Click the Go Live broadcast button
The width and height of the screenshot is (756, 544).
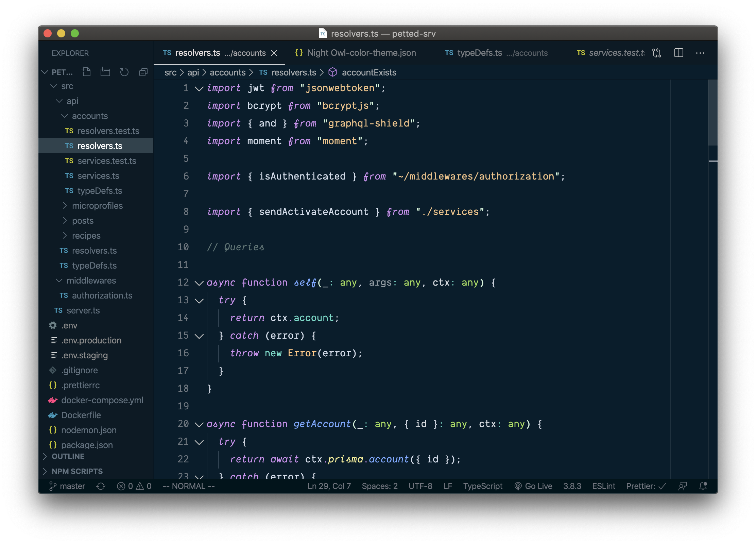coord(533,486)
